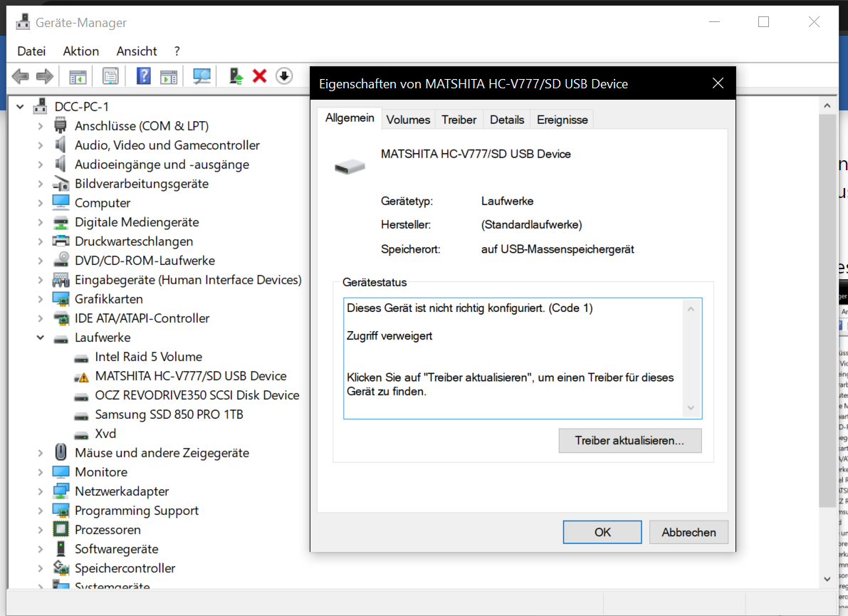Expand the Monitore node
848x616 pixels.
pyautogui.click(x=40, y=472)
